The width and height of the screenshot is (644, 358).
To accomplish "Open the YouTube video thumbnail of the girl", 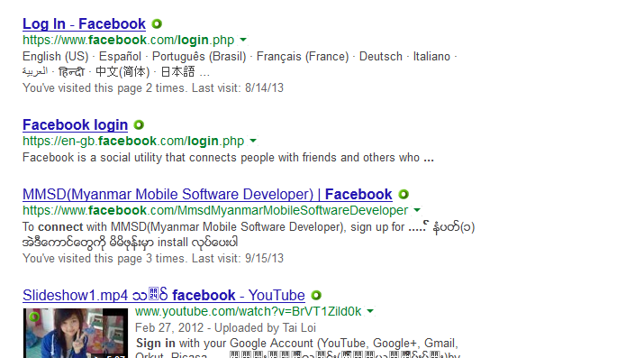I will (76, 334).
